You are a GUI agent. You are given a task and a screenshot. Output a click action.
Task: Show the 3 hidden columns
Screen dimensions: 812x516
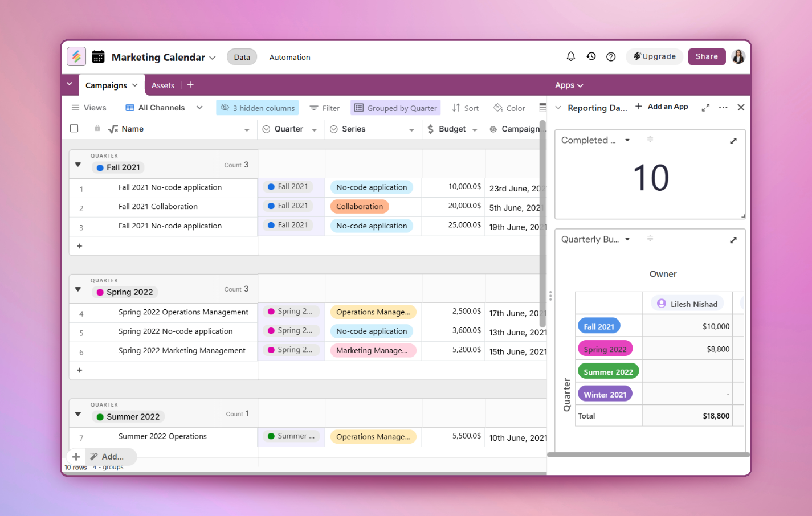click(258, 108)
